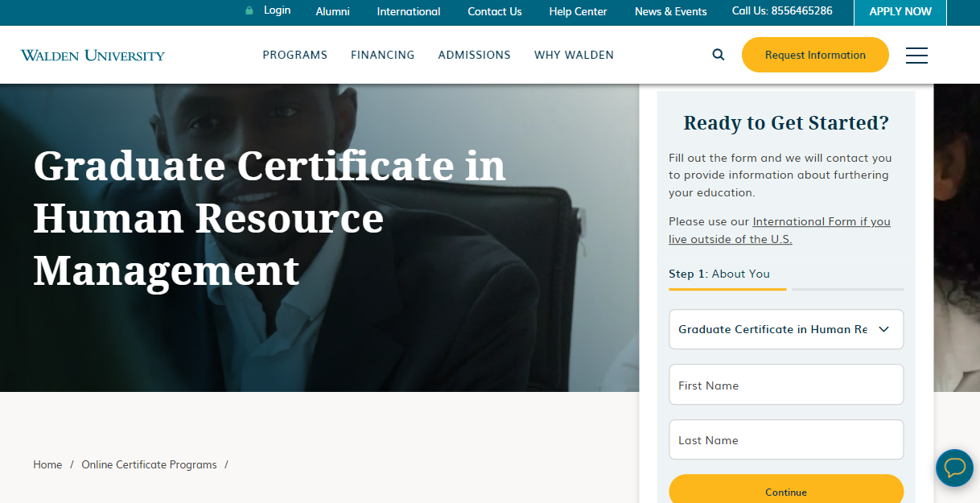Open the Financing menu
Image resolution: width=980 pixels, height=503 pixels.
click(x=383, y=55)
